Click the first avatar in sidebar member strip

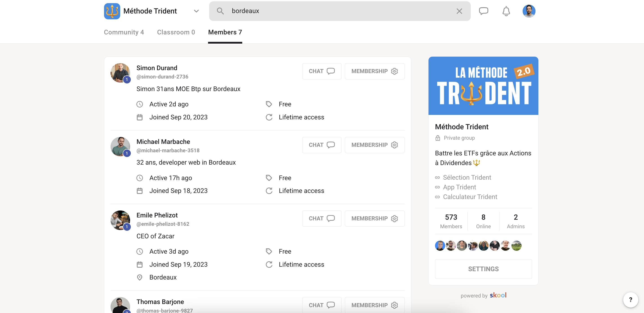(x=440, y=246)
